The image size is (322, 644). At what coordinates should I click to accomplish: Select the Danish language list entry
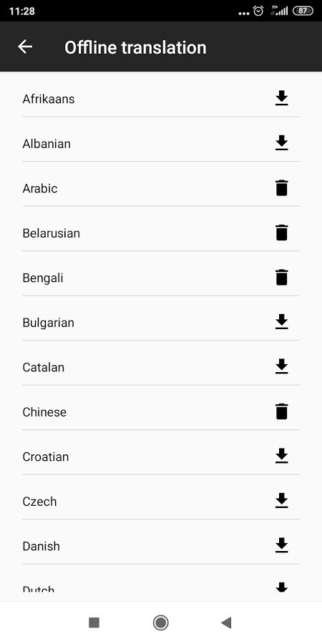(x=161, y=546)
